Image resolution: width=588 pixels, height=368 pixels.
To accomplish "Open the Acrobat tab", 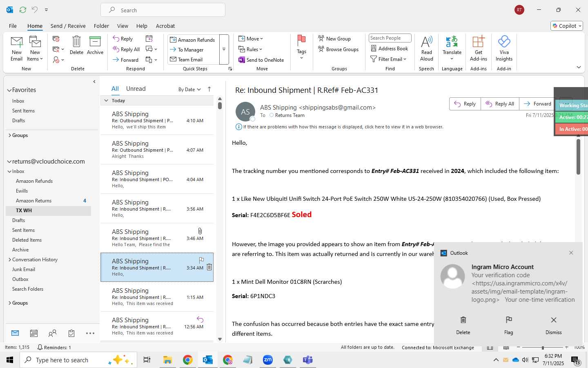I will [165, 26].
